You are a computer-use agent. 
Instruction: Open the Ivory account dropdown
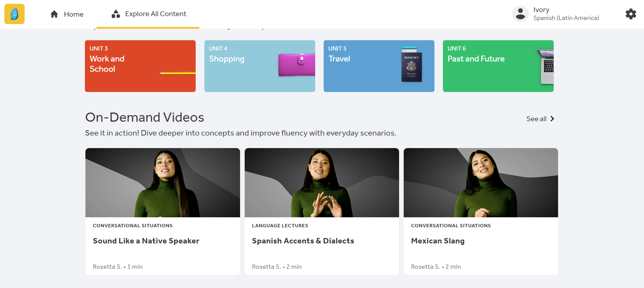(541, 9)
